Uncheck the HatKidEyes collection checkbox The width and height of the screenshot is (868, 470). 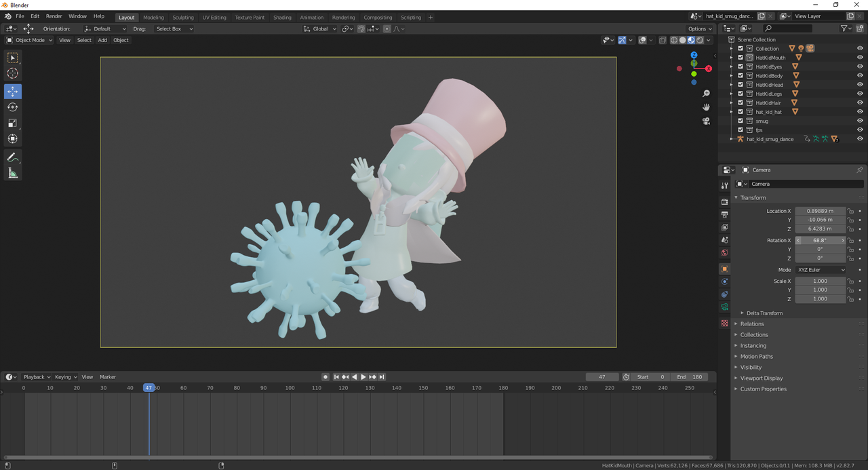click(x=741, y=66)
